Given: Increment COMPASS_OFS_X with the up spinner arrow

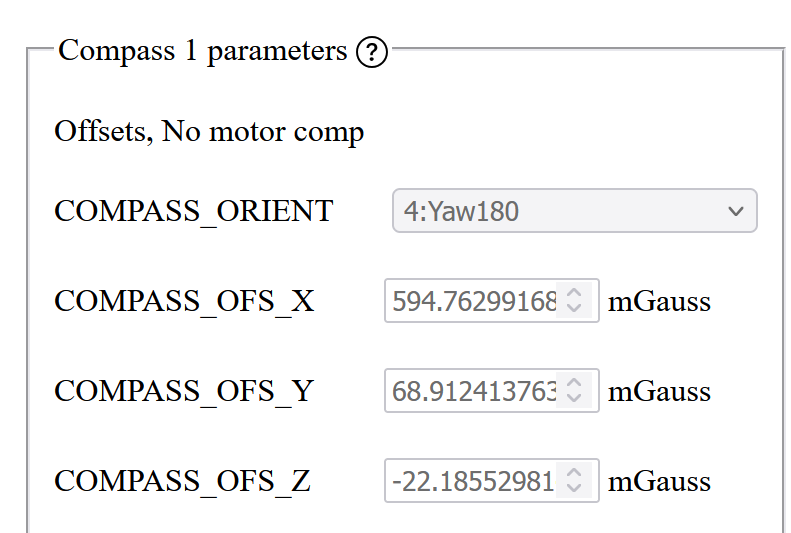Looking at the screenshot, I should click(574, 292).
